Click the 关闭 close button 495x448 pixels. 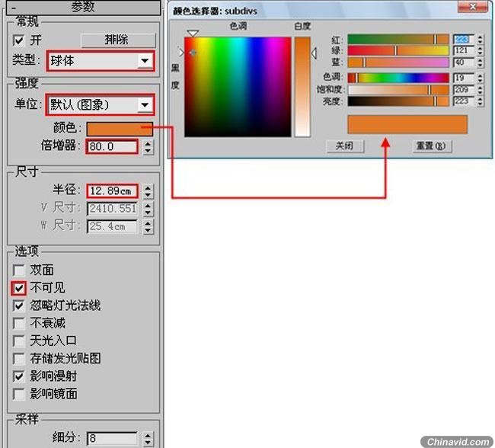click(x=345, y=146)
